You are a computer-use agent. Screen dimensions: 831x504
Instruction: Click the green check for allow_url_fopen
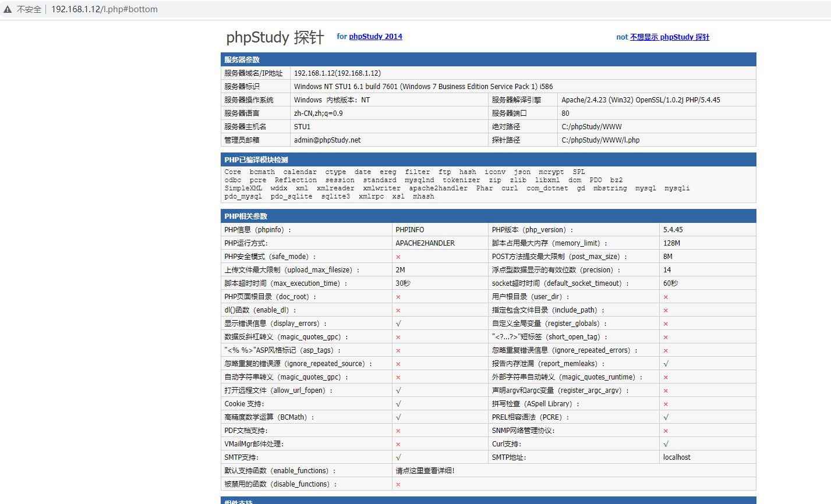(398, 391)
